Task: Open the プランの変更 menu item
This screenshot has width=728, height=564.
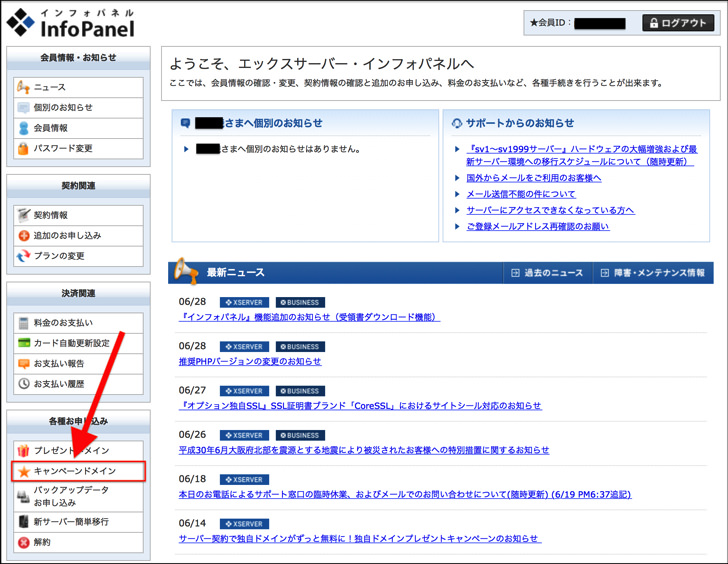Action: click(x=78, y=256)
